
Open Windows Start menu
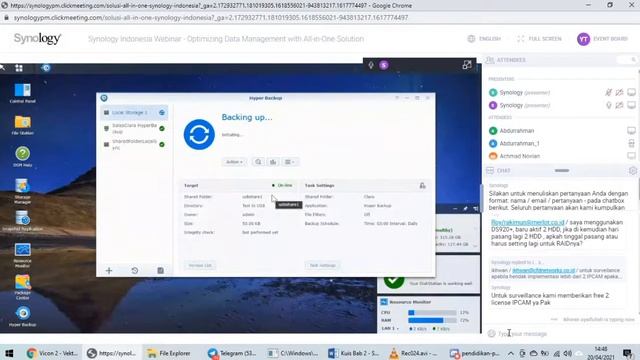click(9, 353)
